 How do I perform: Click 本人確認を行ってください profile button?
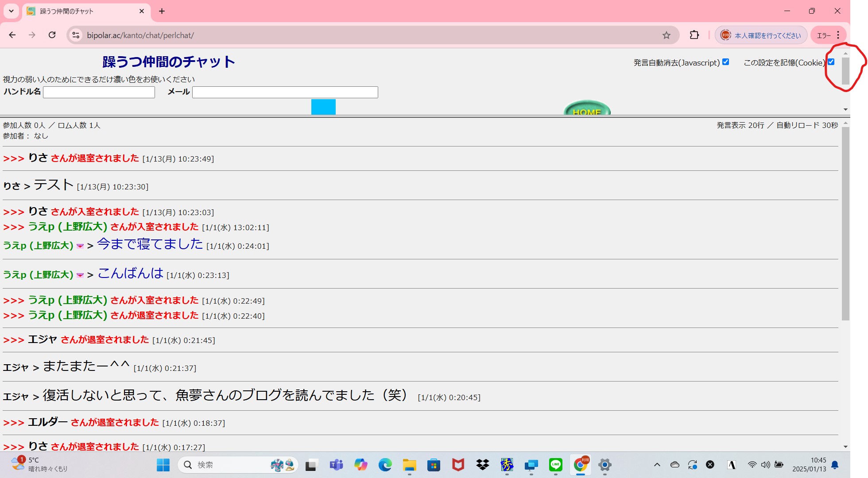[x=761, y=35]
